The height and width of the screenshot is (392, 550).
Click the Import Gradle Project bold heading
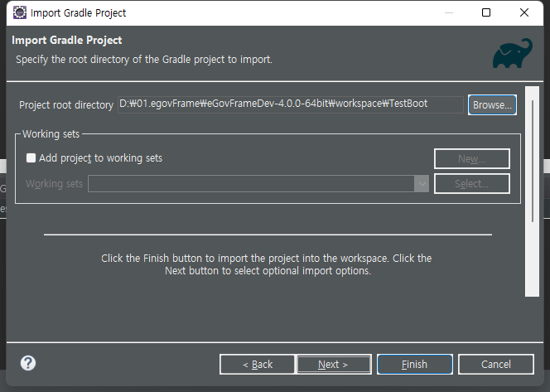coord(66,40)
